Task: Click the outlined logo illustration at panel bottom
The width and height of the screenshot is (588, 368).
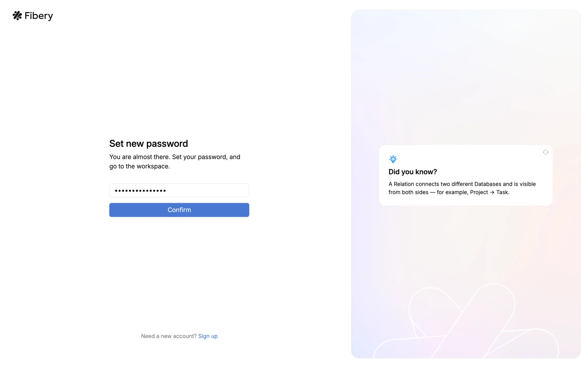Action: click(466, 322)
